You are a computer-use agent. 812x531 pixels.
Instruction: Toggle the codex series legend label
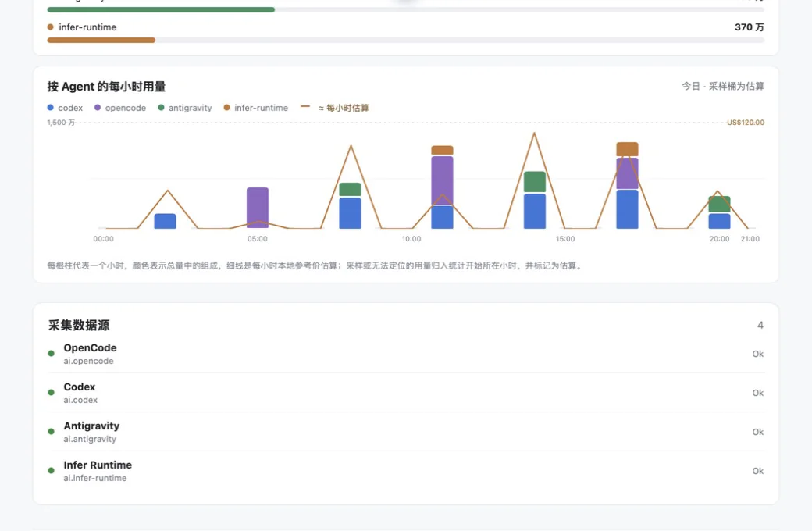click(x=70, y=108)
